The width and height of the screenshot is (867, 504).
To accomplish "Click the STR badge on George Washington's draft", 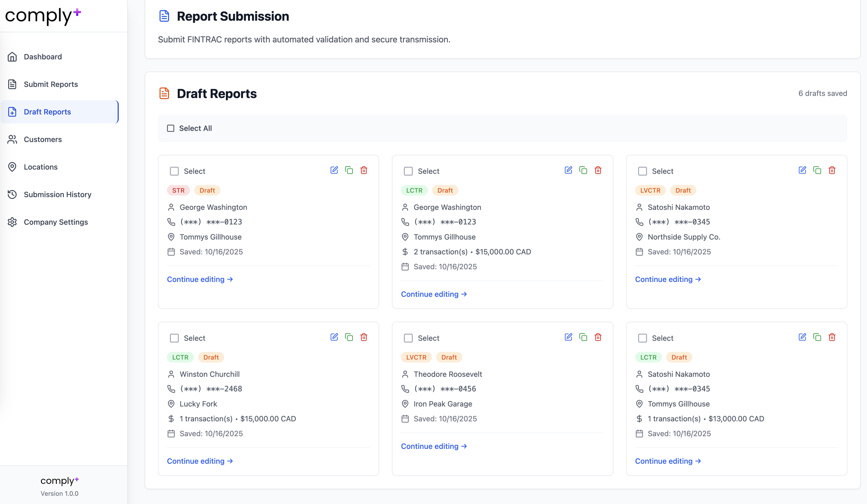I will (178, 190).
